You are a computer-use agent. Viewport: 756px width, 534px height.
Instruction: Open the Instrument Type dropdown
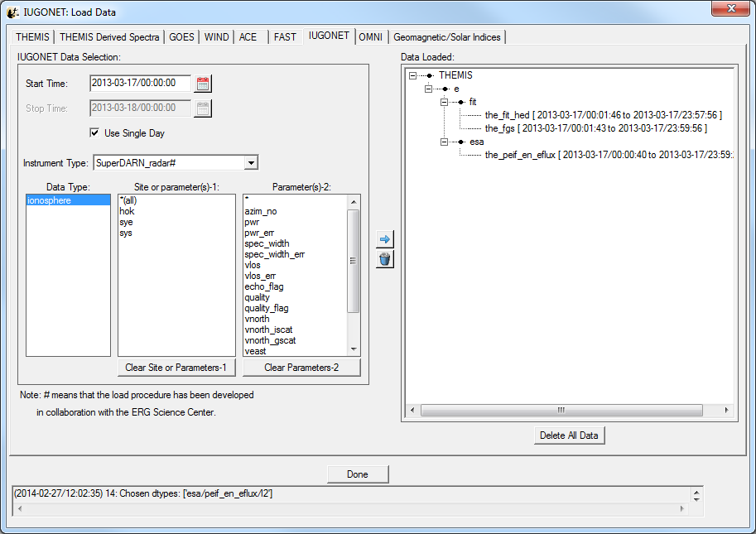[251, 163]
